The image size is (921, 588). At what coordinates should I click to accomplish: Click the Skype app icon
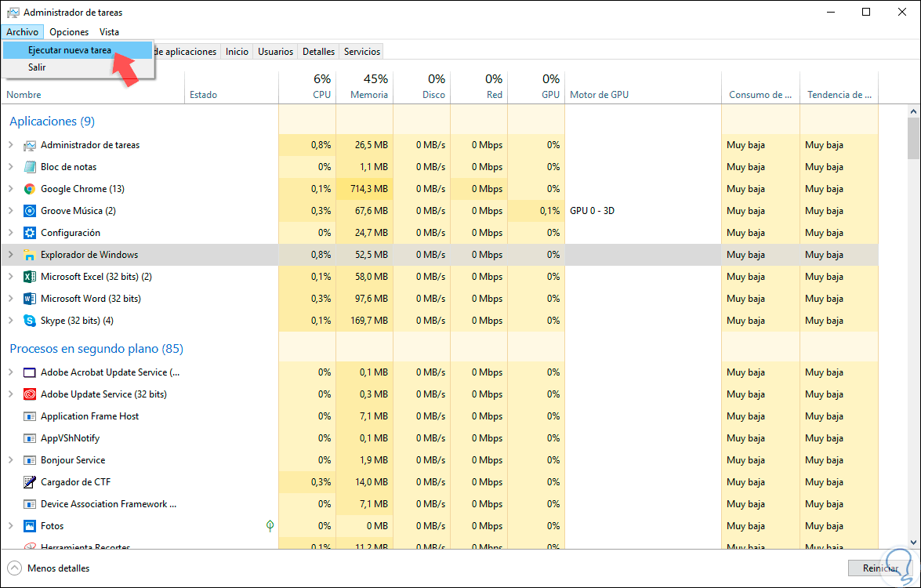click(30, 321)
